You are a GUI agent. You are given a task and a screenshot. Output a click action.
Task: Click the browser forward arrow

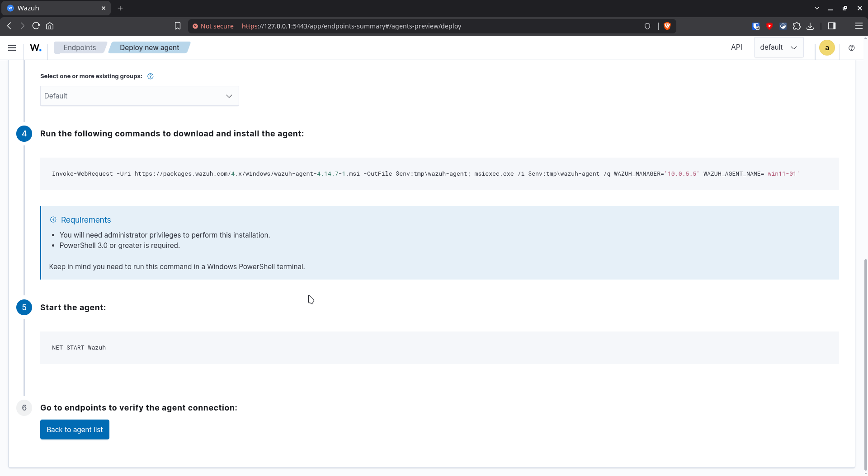pyautogui.click(x=22, y=26)
